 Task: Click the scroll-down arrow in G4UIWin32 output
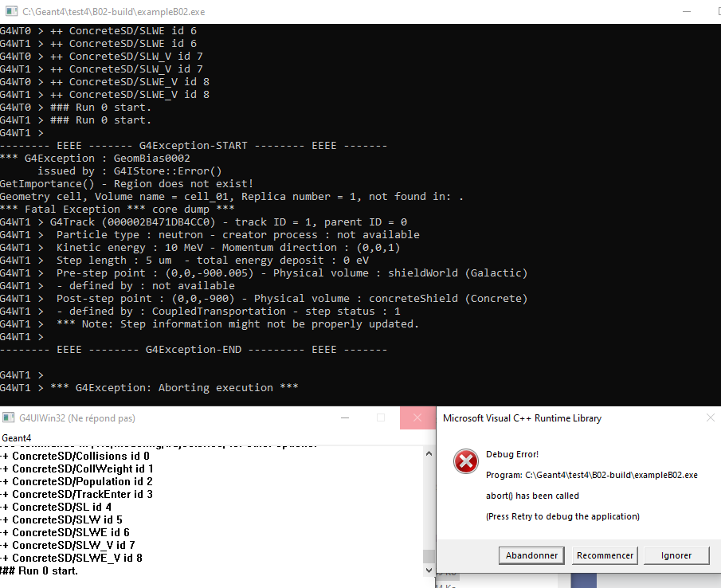429,570
